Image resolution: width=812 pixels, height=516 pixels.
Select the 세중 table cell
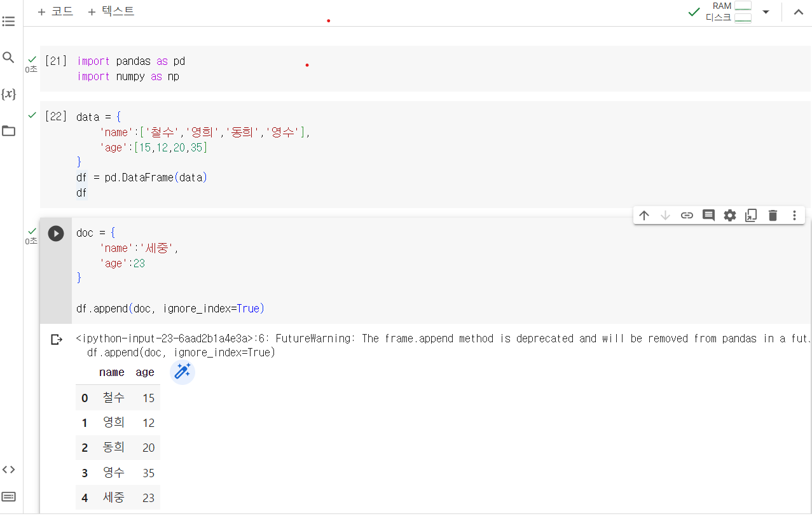(x=114, y=498)
